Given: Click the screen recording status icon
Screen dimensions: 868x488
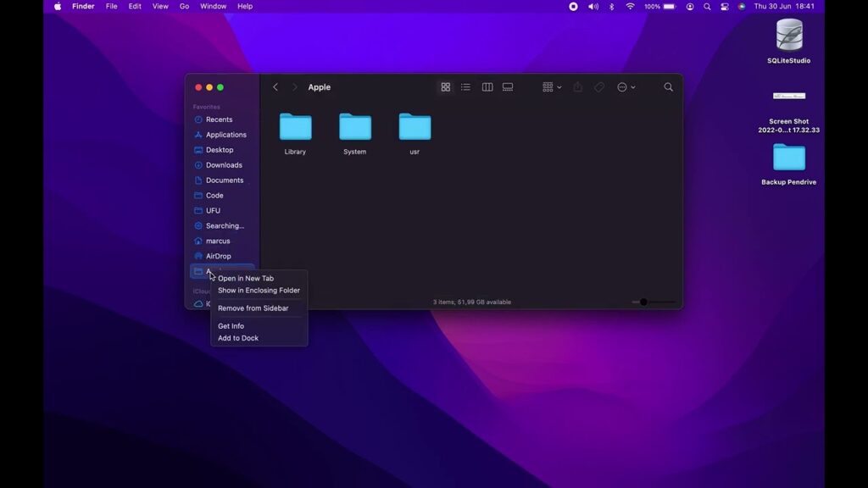Looking at the screenshot, I should tap(574, 7).
